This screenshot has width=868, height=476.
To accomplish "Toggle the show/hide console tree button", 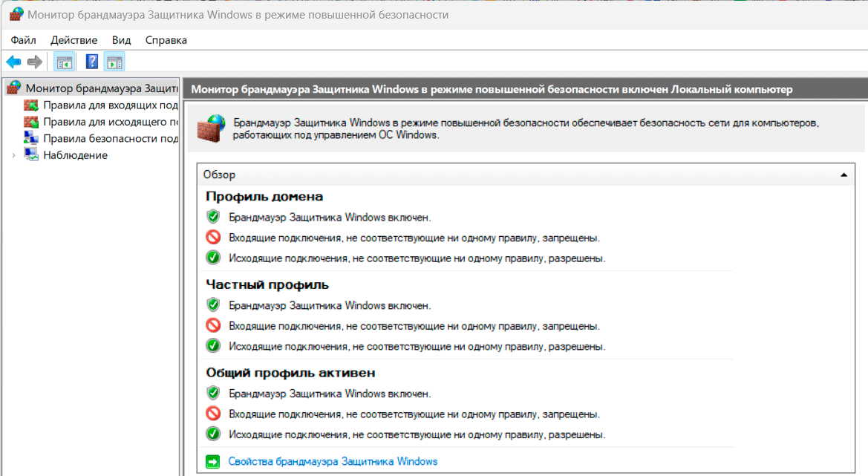I will point(64,62).
